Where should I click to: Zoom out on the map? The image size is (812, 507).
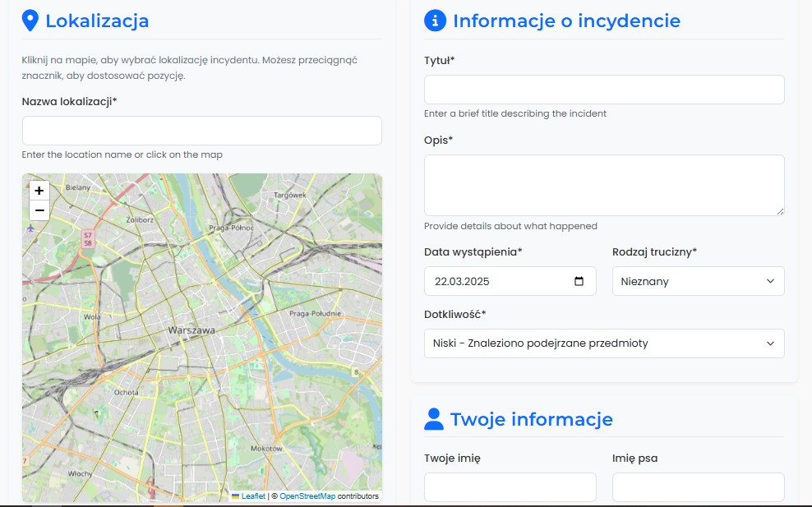(39, 210)
